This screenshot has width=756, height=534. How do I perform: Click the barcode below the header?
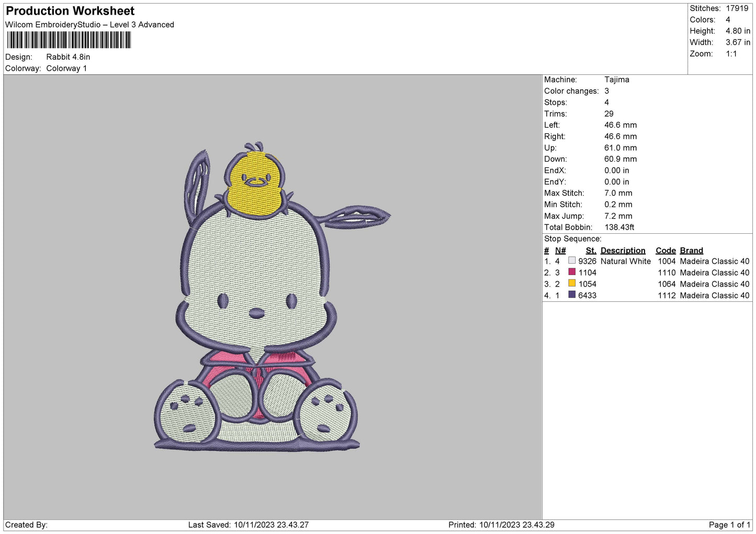[x=69, y=40]
